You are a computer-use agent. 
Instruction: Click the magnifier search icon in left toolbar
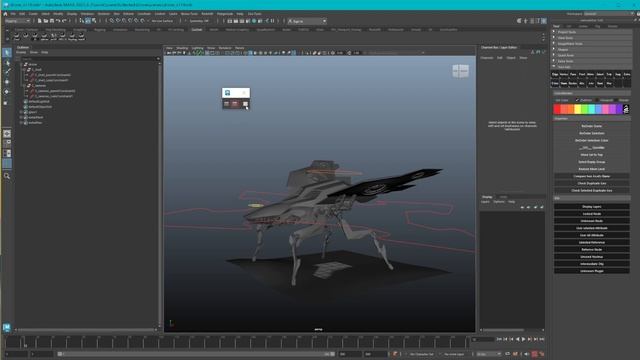[7, 176]
